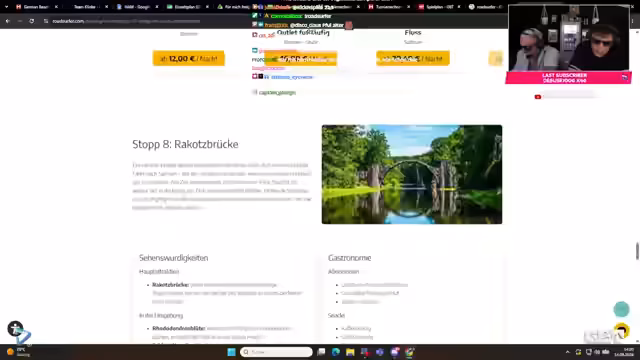This screenshot has height=360, width=640.
Task: Click the weather widget in taskbar
Action: (x=18, y=352)
